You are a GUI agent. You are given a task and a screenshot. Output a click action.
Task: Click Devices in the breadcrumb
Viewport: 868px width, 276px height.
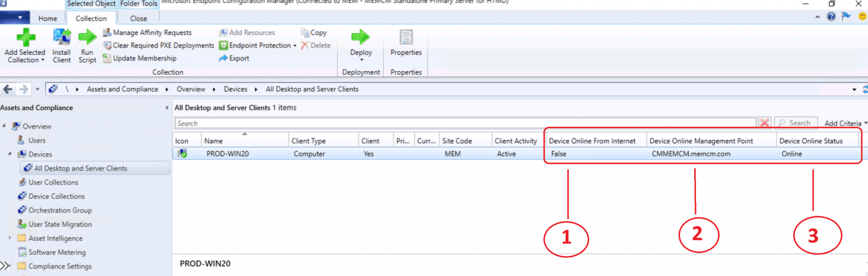[x=236, y=89]
